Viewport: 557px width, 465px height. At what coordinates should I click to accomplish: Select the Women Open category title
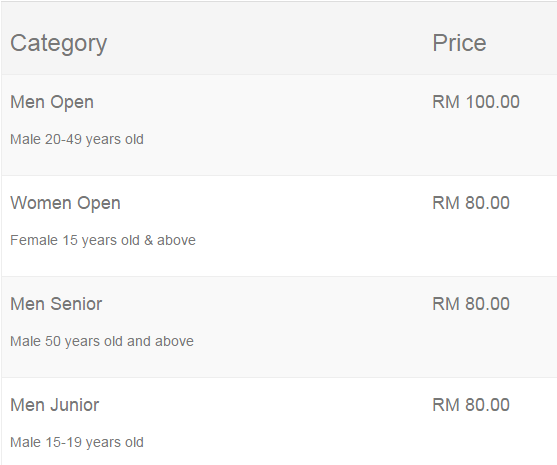[65, 204]
